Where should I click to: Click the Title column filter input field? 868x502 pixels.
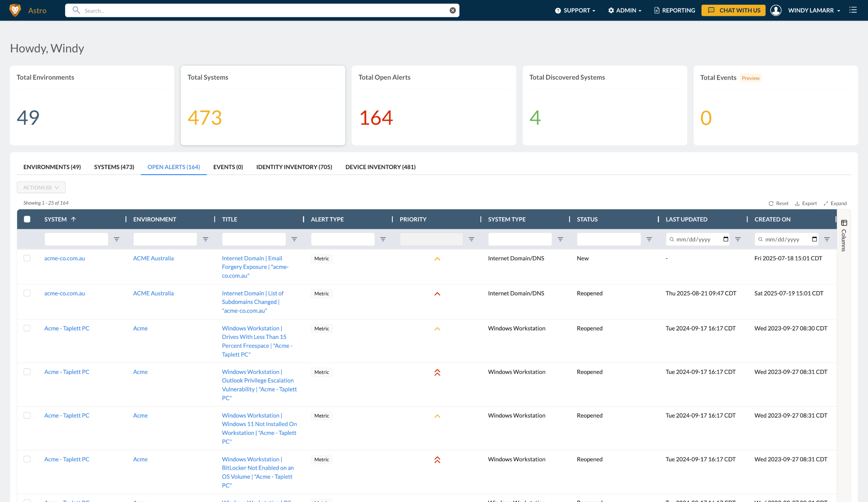click(x=254, y=239)
